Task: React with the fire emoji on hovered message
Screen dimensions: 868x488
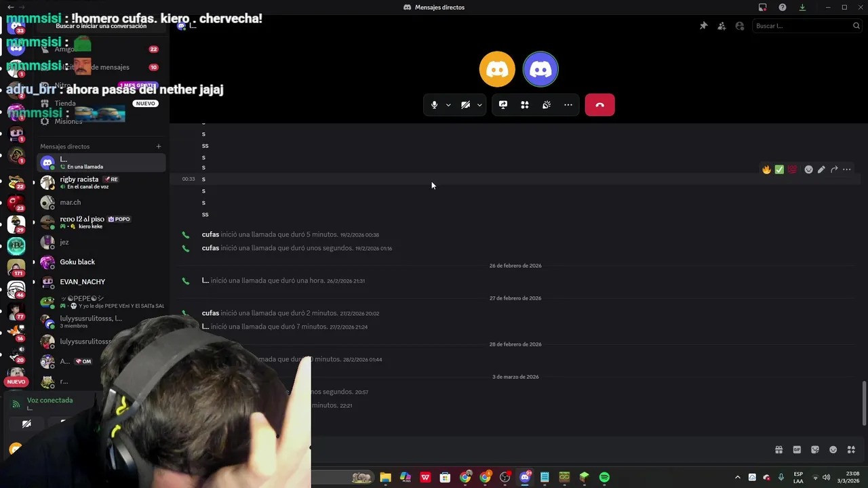Action: click(766, 169)
